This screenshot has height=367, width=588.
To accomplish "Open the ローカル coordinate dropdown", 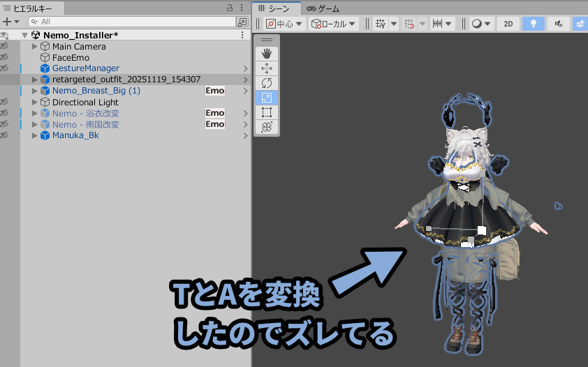I will click(x=334, y=24).
